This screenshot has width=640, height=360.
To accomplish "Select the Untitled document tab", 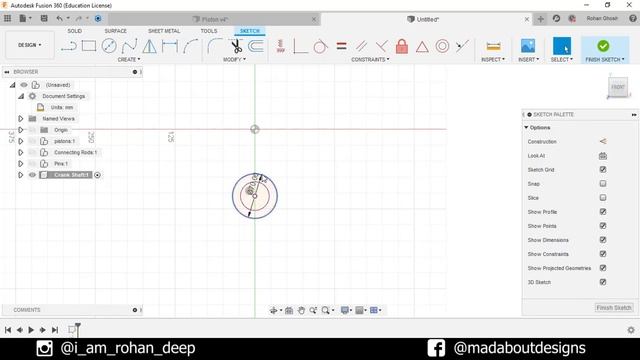I will pos(427,19).
